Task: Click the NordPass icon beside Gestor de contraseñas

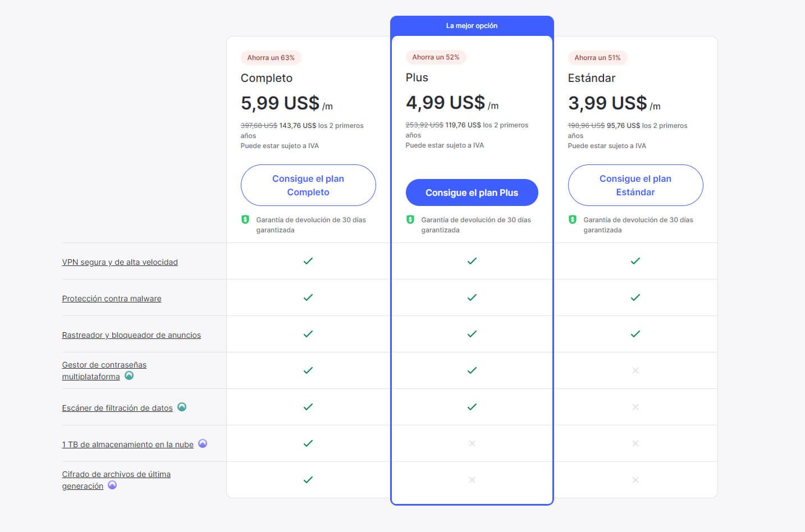Action: 129,376
